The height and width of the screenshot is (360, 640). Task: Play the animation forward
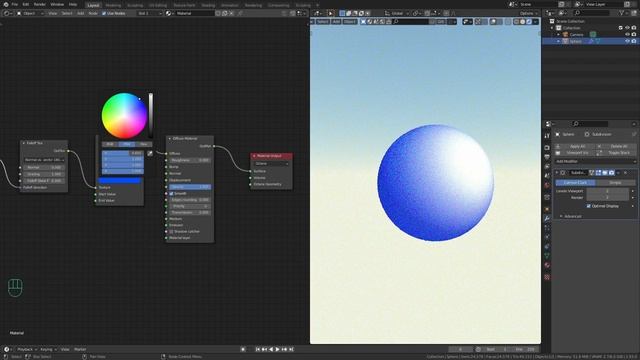[278, 349]
